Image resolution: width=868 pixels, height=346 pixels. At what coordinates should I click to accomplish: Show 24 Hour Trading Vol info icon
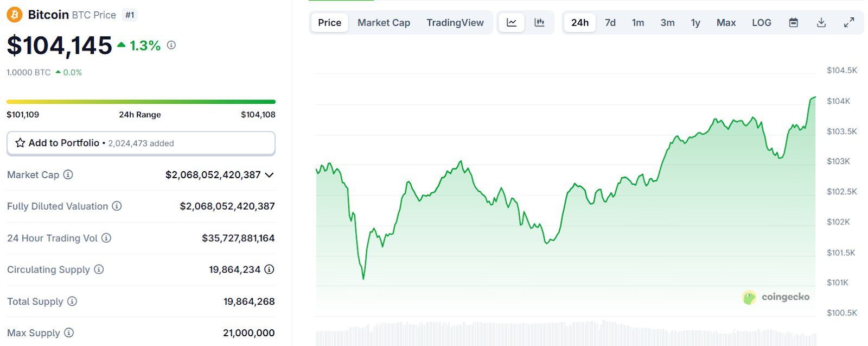[106, 238]
